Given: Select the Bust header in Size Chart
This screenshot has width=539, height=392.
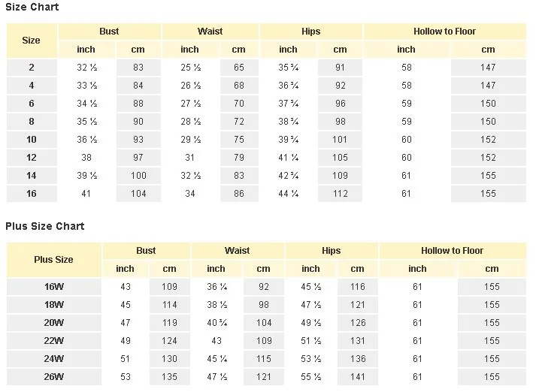Looking at the screenshot, I should [109, 32].
